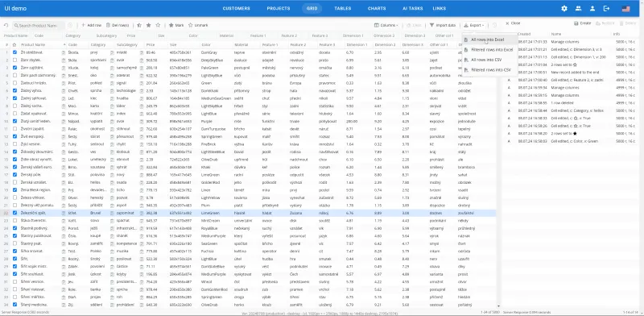This screenshot has height=316, width=644.
Task: Go to the TABLES tab
Action: pos(343,8)
